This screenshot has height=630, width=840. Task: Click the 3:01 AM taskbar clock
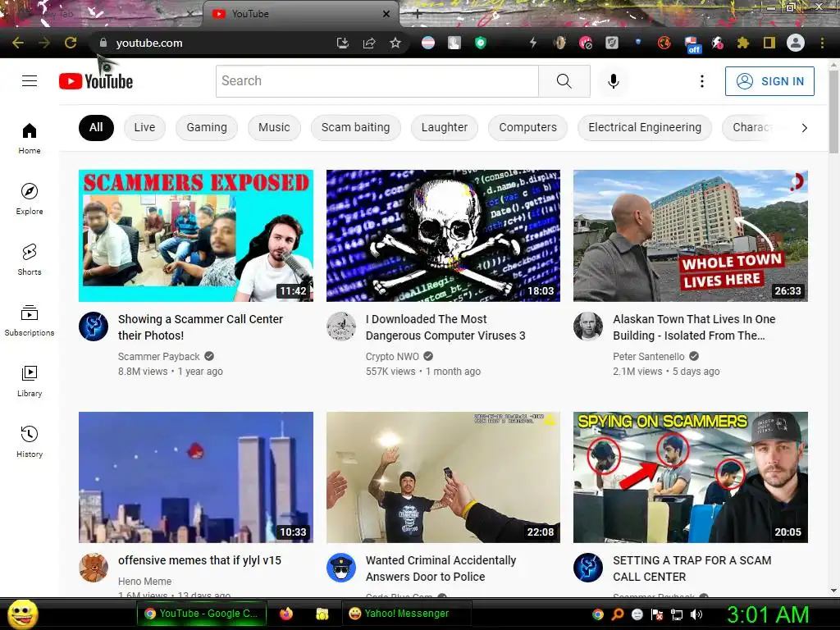(x=767, y=614)
